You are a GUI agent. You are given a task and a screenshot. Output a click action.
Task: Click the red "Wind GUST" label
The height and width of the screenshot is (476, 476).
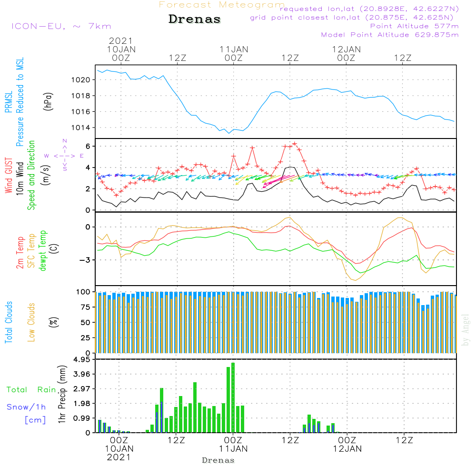click(x=9, y=175)
